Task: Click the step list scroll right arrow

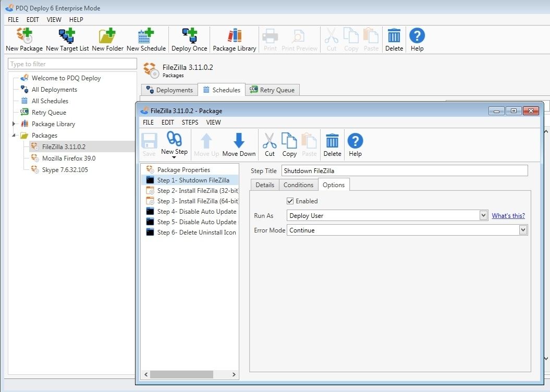Action: 234,374
